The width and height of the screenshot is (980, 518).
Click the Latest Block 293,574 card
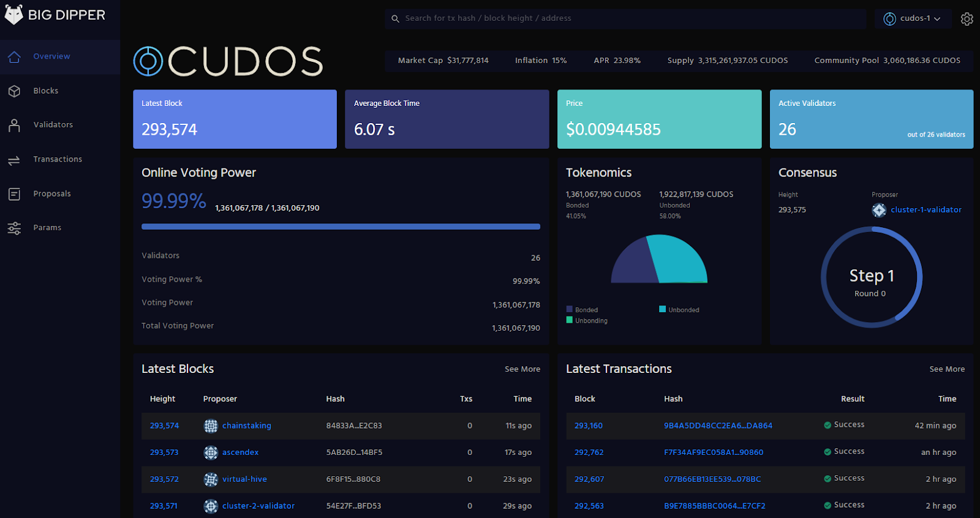pyautogui.click(x=235, y=119)
